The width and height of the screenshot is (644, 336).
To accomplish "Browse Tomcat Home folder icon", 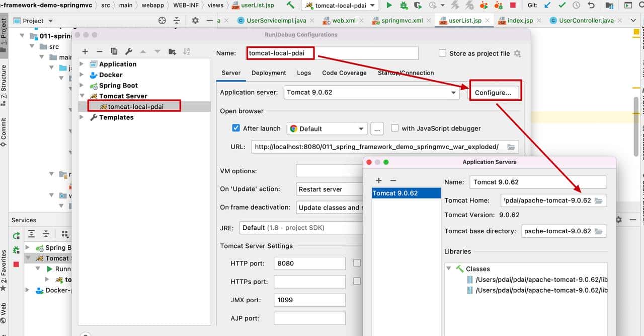I will pyautogui.click(x=598, y=200).
